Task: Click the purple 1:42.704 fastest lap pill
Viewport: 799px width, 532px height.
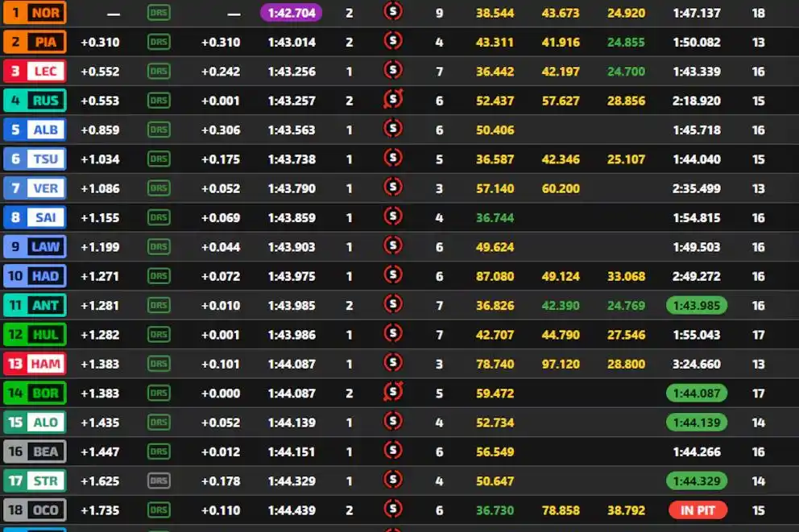Action: [291, 12]
